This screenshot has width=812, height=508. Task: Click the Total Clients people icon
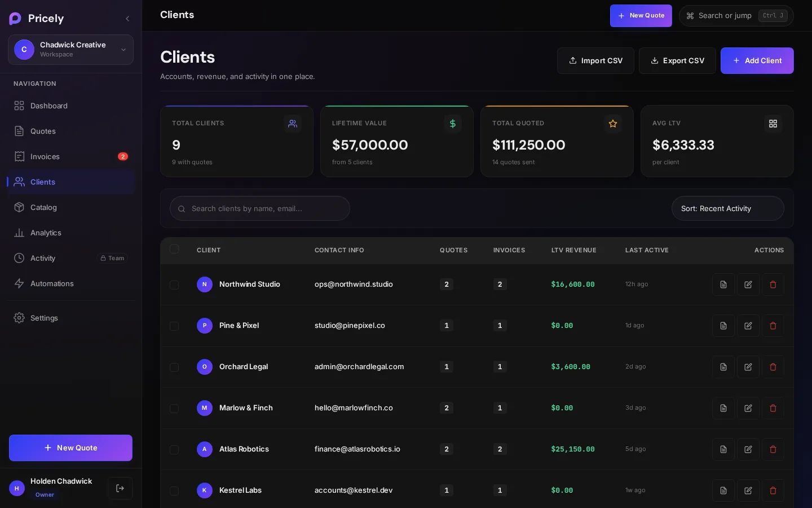293,124
